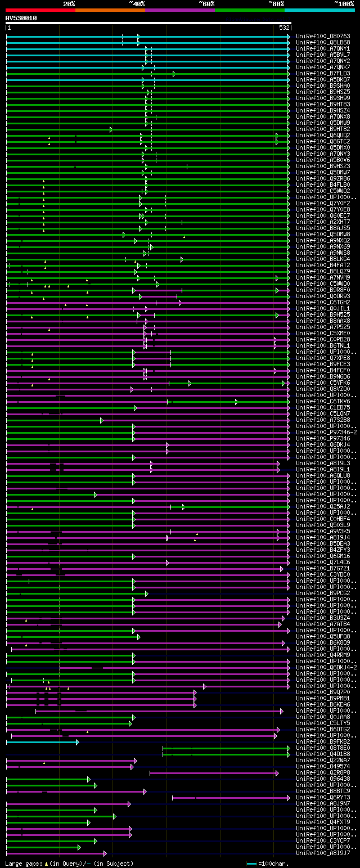Viewport: 360px width, 868px height.
Task: Select hit label UniRef100_C5WWQ2
Action: click(323, 191)
